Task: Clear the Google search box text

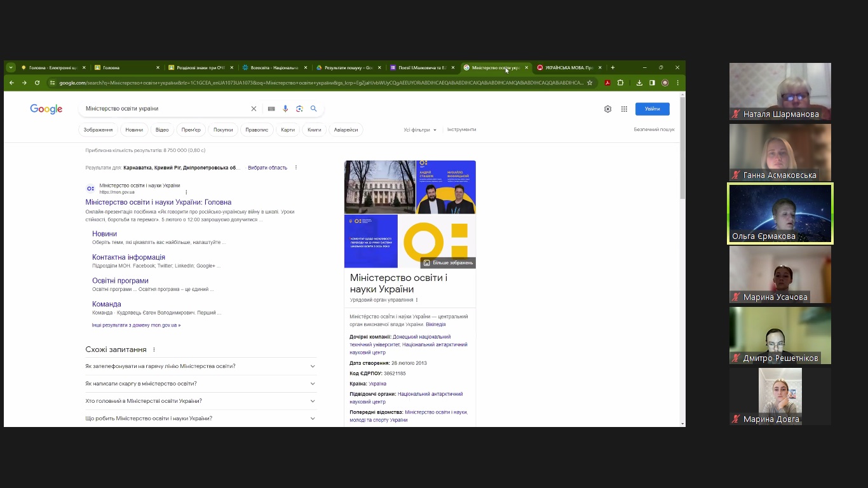Action: 254,109
